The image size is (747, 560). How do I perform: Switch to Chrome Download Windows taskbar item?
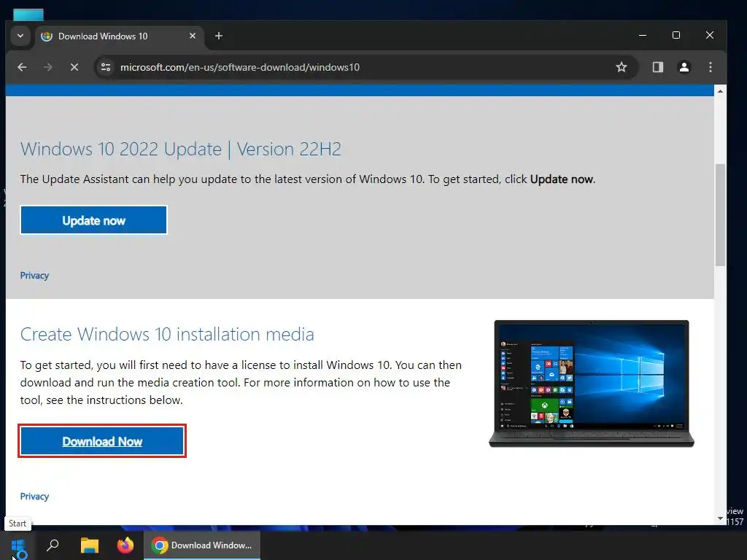pyautogui.click(x=202, y=545)
